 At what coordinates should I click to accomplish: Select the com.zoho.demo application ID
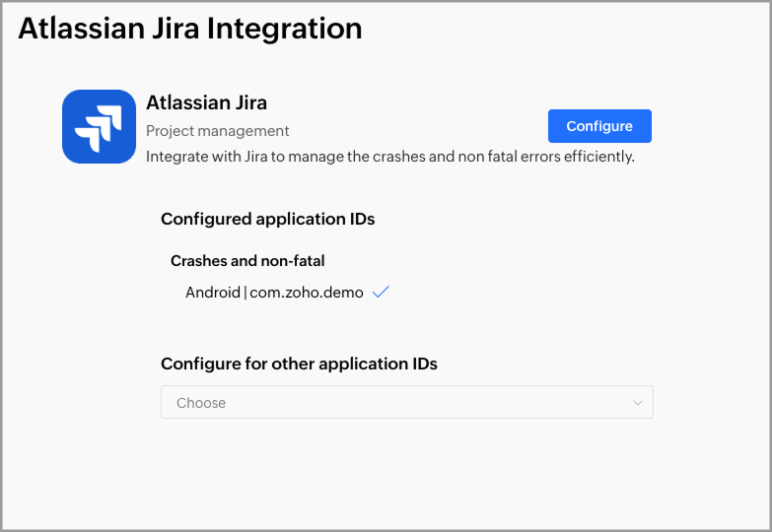tap(307, 293)
